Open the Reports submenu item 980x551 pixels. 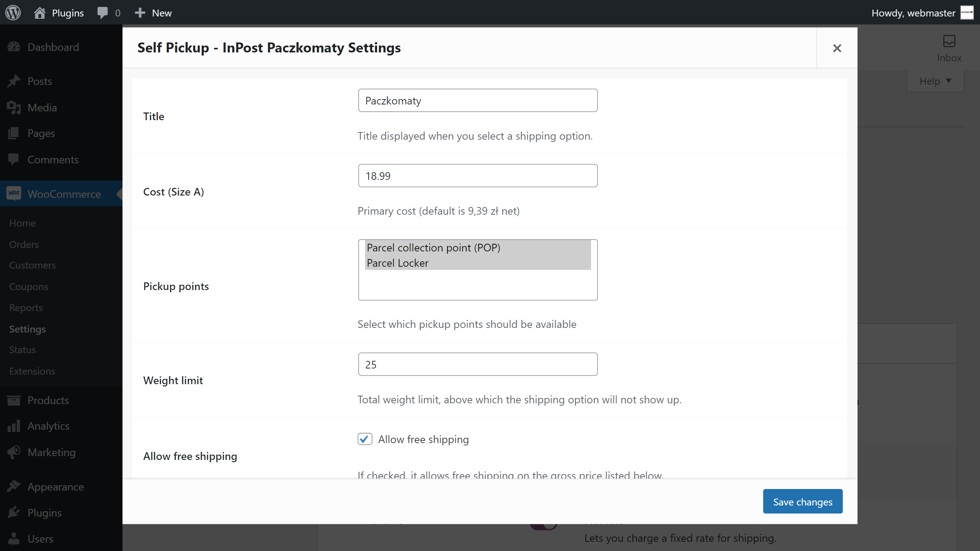coord(26,308)
